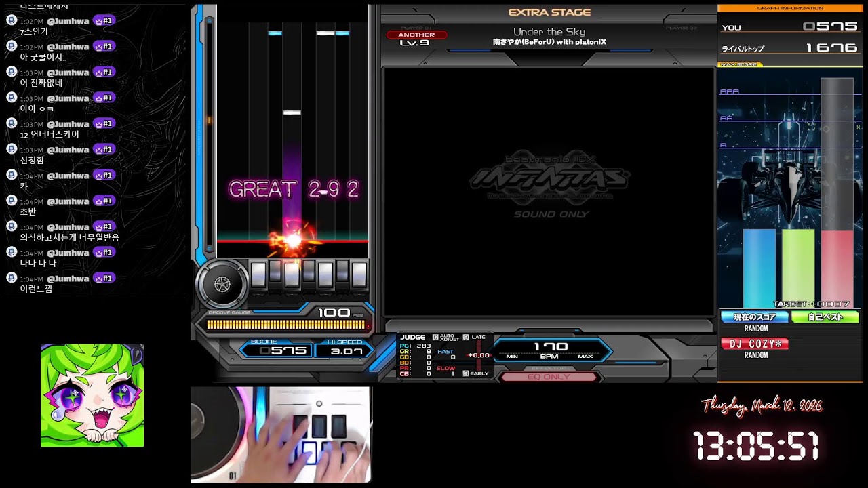Click the EQ ONLY effector button
The height and width of the screenshot is (488, 868).
pyautogui.click(x=549, y=377)
